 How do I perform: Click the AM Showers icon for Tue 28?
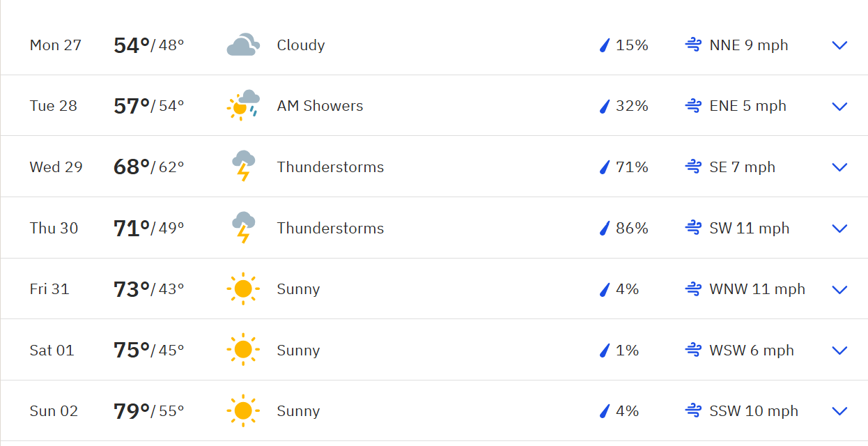(x=243, y=106)
